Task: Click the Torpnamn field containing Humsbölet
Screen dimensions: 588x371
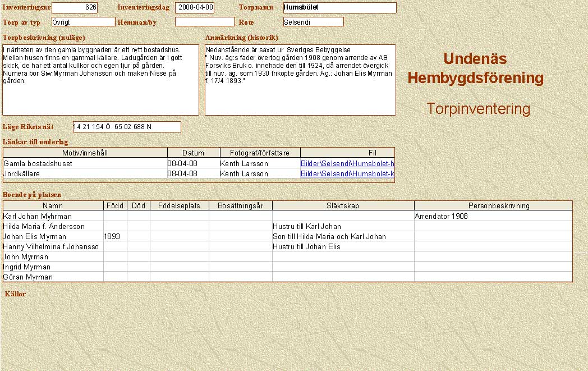Action: pyautogui.click(x=339, y=8)
